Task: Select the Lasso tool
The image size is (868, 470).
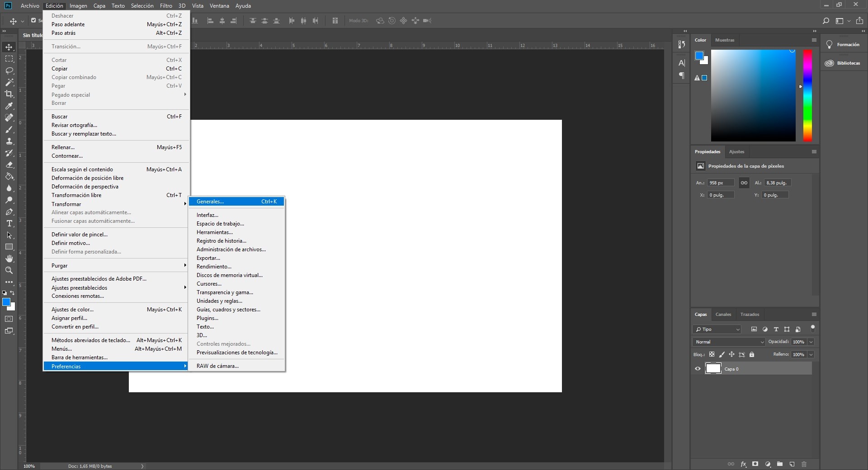Action: (9, 71)
